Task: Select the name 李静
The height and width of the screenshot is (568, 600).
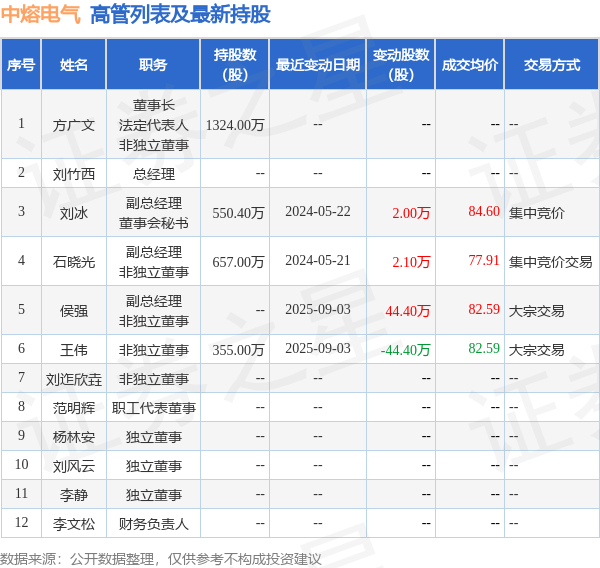Action: [x=73, y=495]
